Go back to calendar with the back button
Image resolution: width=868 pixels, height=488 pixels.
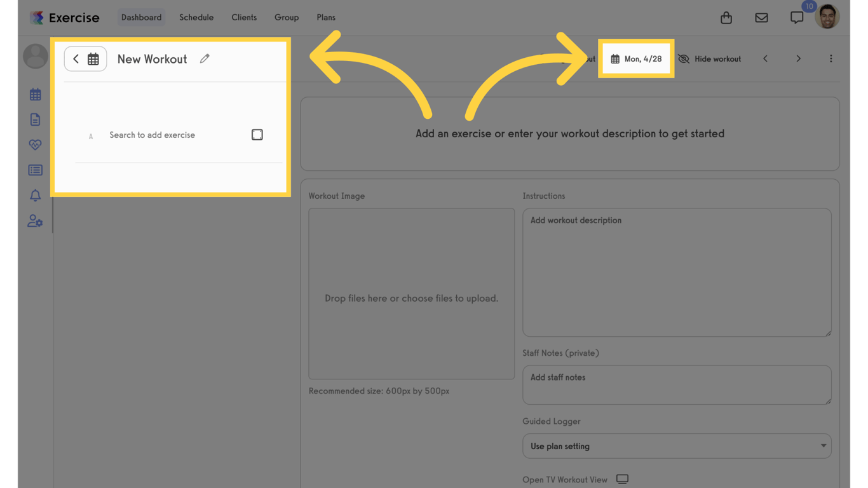pyautogui.click(x=85, y=59)
